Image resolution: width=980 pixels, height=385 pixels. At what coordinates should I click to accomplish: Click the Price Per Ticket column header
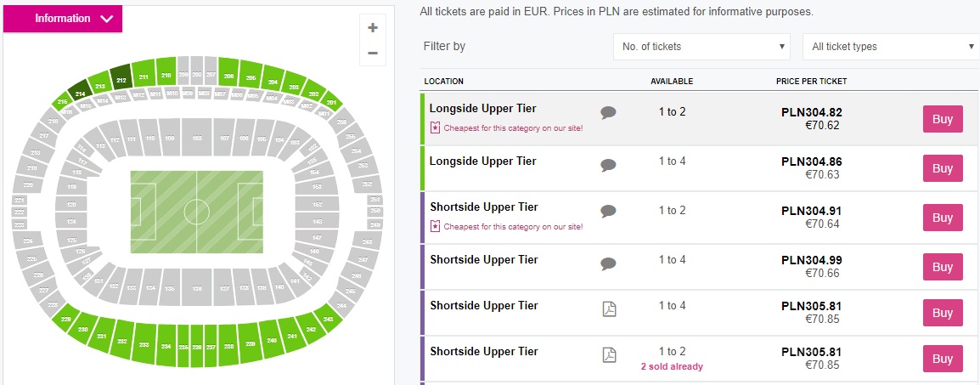coord(811,82)
